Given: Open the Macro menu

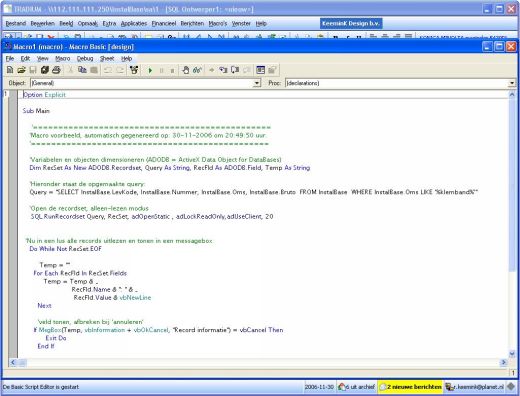Looking at the screenshot, I should coord(62,59).
